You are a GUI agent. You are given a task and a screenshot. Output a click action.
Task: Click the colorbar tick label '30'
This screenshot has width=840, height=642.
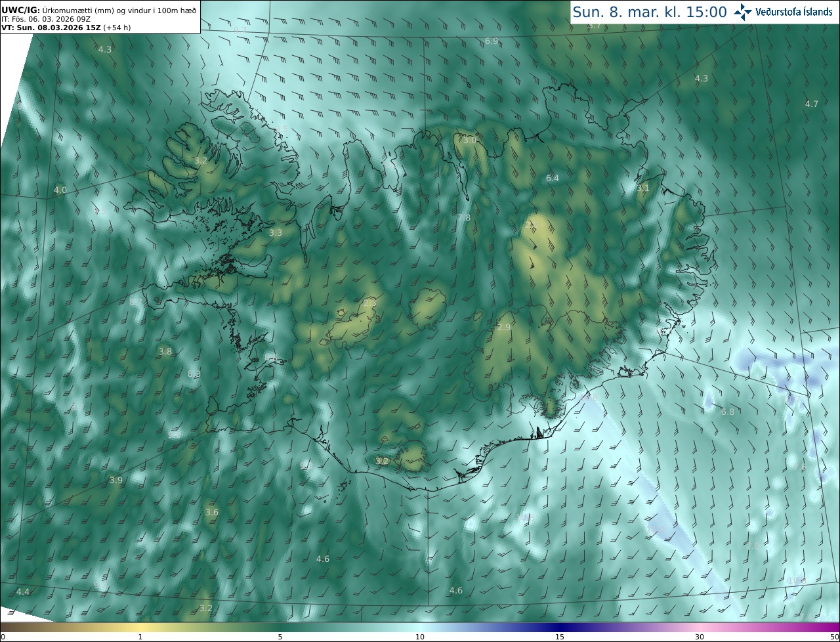tap(700, 637)
